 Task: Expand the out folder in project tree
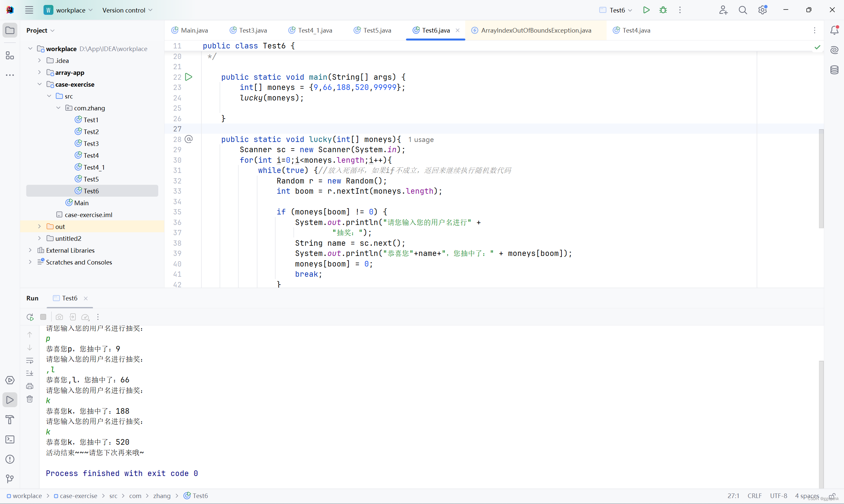point(40,227)
